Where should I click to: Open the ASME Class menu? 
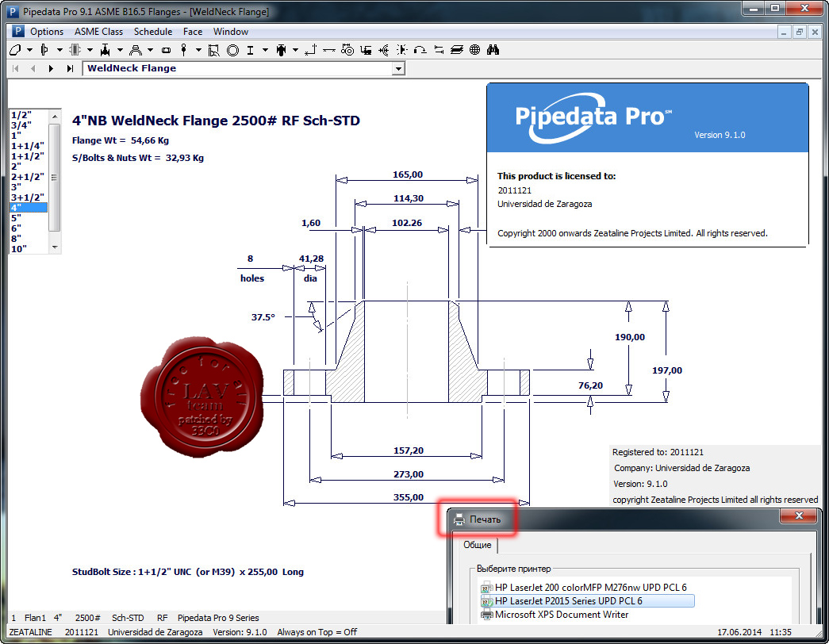coord(98,32)
